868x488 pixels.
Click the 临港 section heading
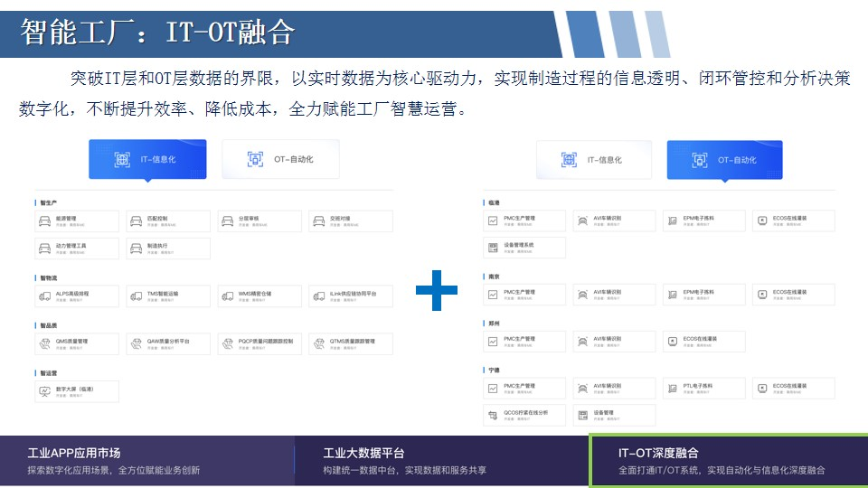coord(494,203)
